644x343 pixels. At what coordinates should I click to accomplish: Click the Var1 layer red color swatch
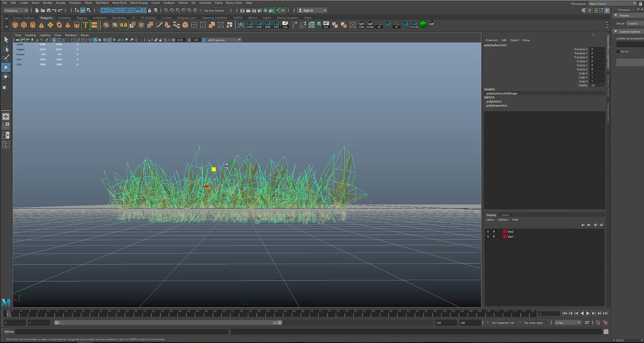click(x=505, y=236)
